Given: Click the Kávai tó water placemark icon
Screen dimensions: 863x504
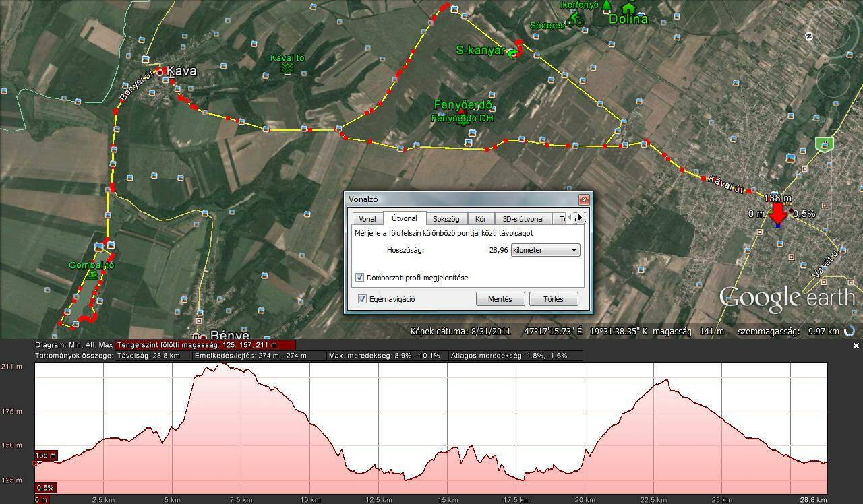Looking at the screenshot, I should [x=287, y=69].
